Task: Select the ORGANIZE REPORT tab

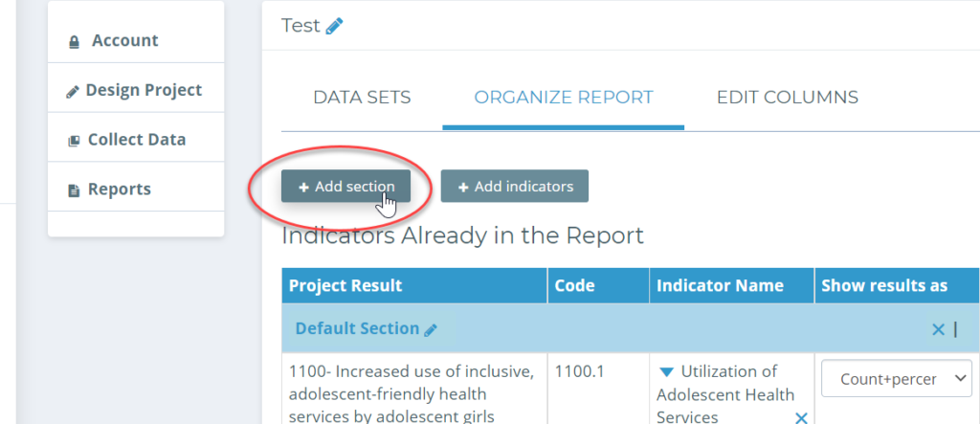Action: pyautogui.click(x=564, y=98)
